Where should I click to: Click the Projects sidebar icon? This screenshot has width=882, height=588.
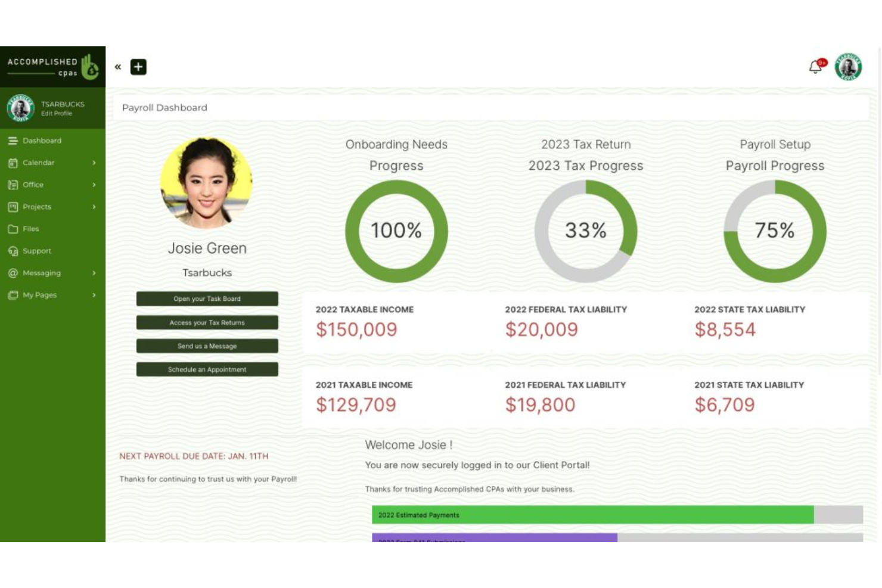point(13,207)
